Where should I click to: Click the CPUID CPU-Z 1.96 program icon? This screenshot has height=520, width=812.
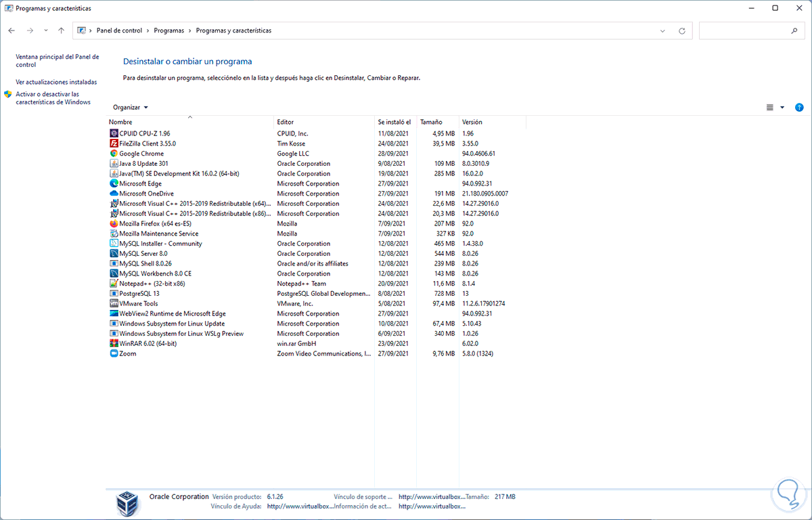coord(114,133)
